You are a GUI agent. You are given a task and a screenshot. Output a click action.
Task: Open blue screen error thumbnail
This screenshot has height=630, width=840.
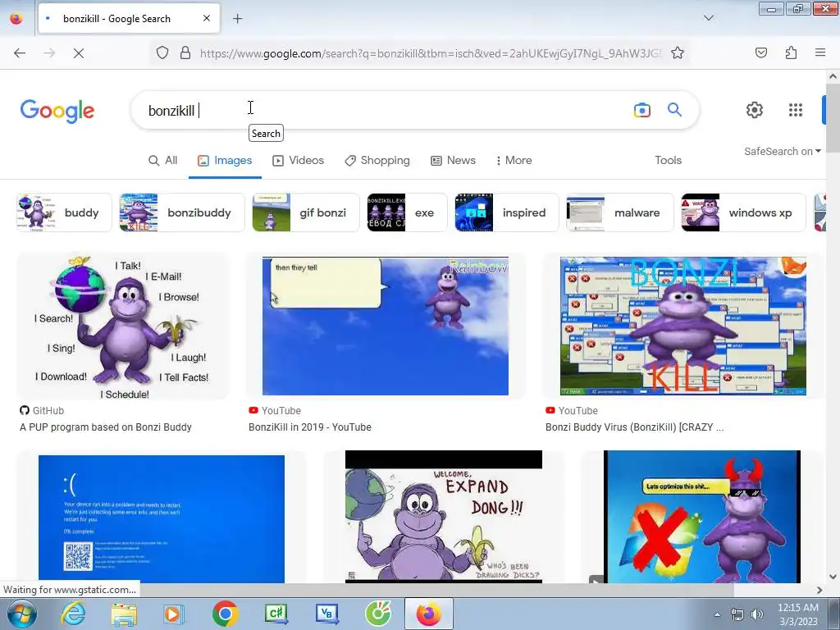pyautogui.click(x=162, y=519)
